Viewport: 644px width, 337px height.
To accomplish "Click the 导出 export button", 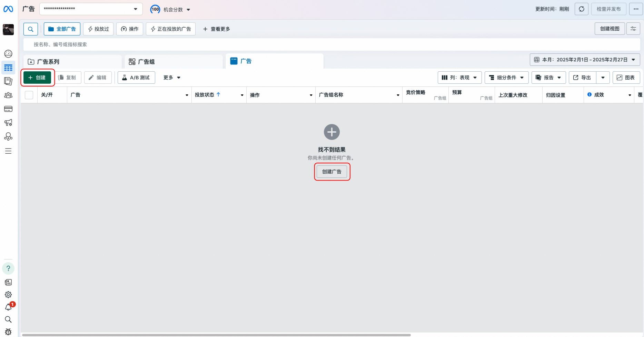I will coord(583,78).
